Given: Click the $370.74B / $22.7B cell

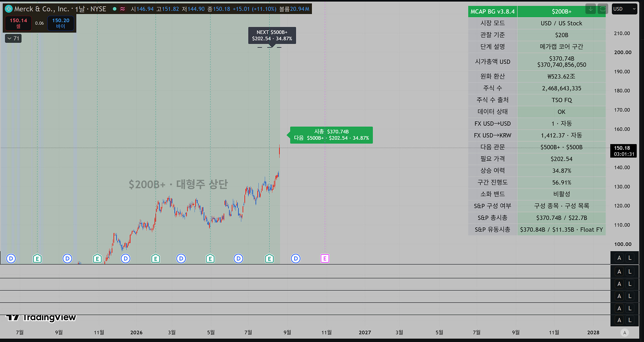Looking at the screenshot, I should pos(561,218).
